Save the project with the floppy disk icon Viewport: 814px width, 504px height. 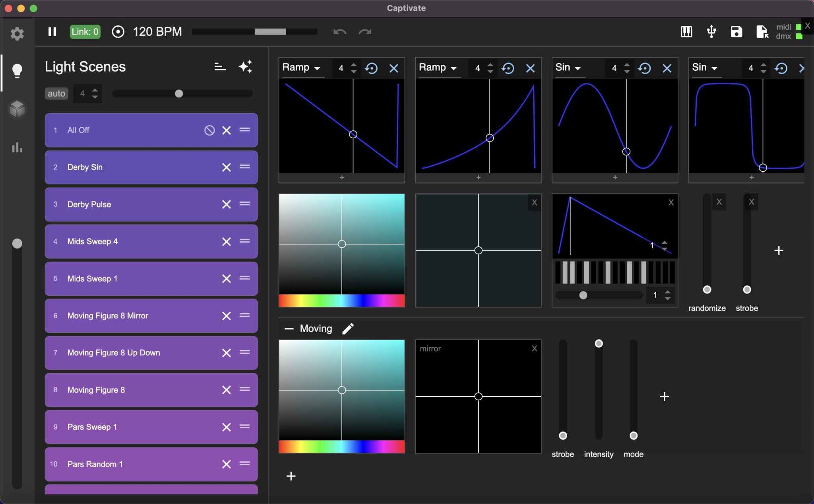point(736,32)
